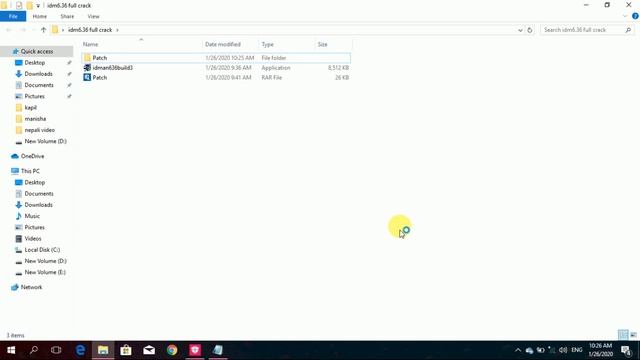Click the forward navigation arrow
The width and height of the screenshot is (640, 360).
coord(23,30)
